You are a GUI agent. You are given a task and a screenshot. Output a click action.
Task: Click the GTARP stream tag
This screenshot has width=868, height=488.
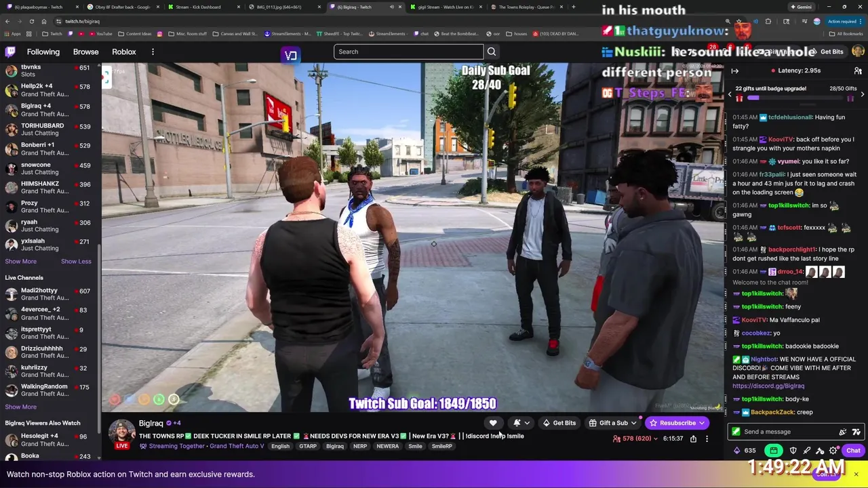pos(308,446)
